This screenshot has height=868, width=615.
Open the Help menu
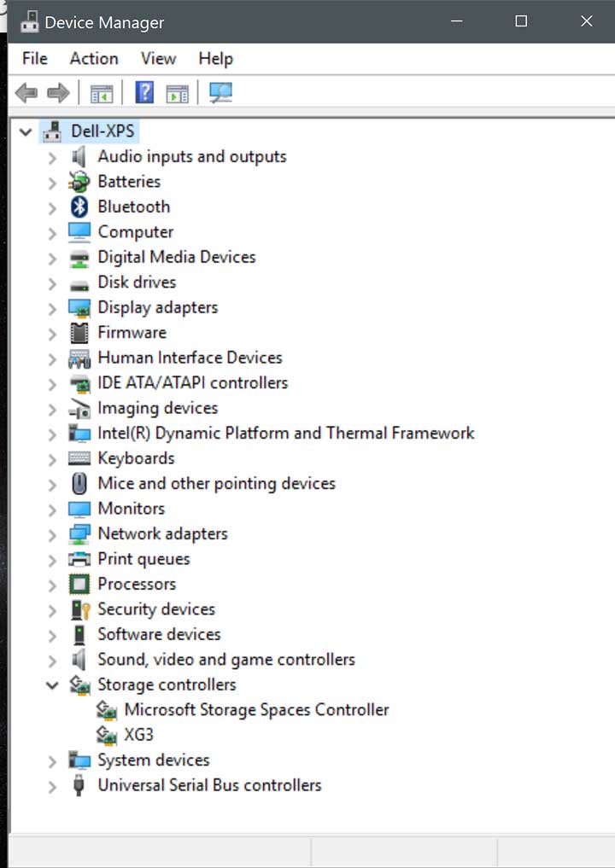215,58
